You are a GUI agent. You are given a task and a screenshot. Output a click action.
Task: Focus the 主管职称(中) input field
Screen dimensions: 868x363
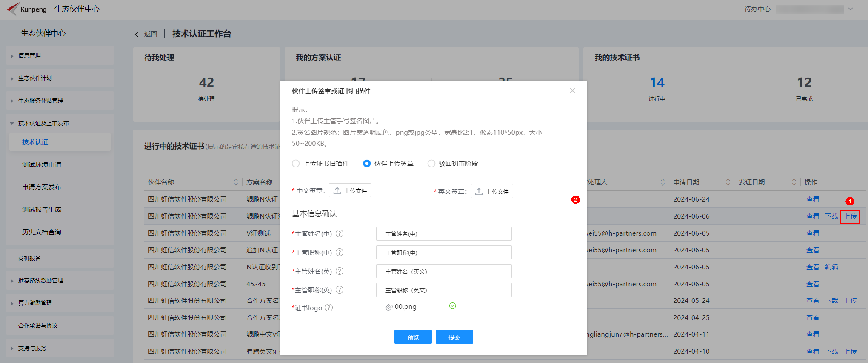(444, 253)
